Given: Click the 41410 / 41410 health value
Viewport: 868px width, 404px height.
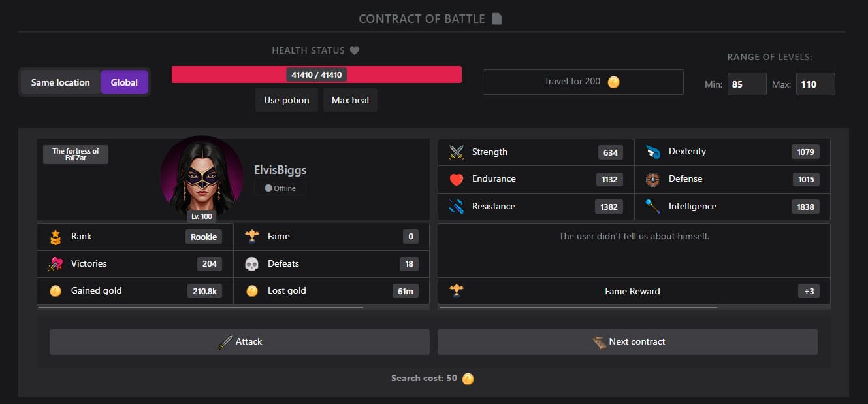Looking at the screenshot, I should coord(317,75).
